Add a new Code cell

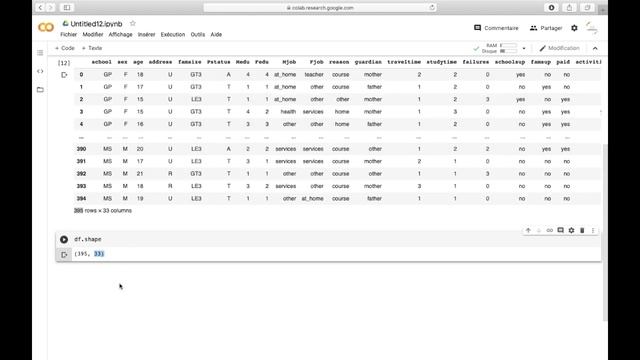click(64, 48)
